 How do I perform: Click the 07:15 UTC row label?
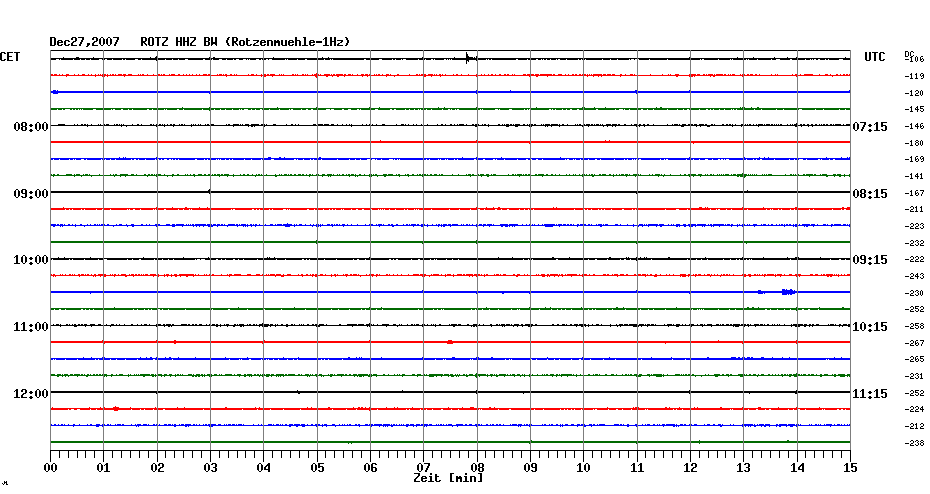tap(870, 127)
